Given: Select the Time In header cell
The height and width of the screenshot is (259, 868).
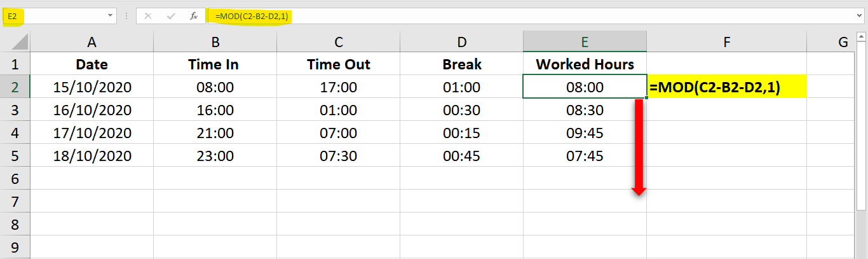Looking at the screenshot, I should pyautogui.click(x=215, y=64).
